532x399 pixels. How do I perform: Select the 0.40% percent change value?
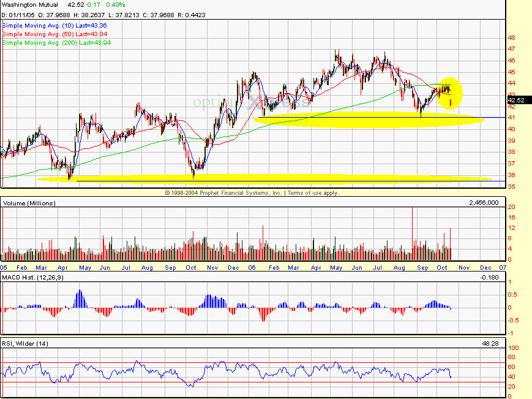115,5
